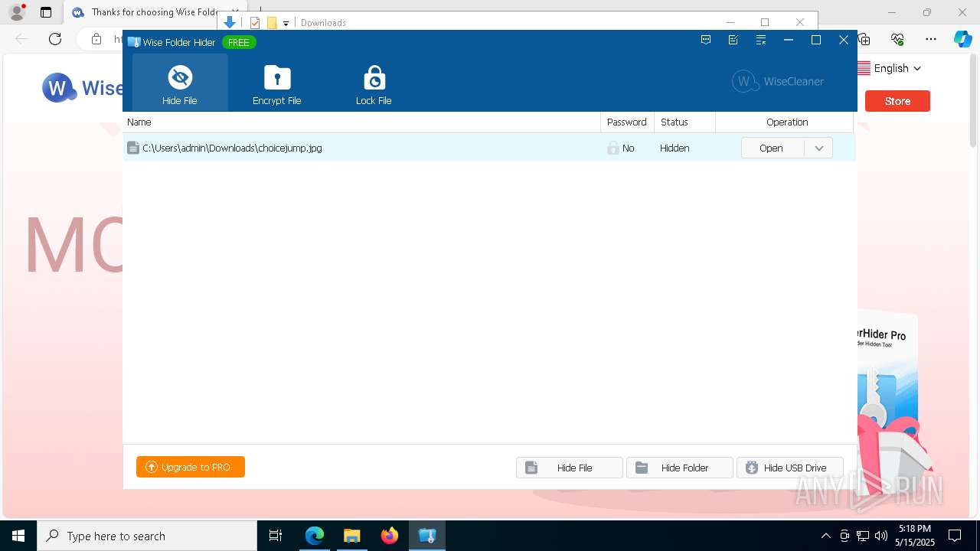
Task: Click the properties icon in the Downloads window title bar
Action: point(255,23)
